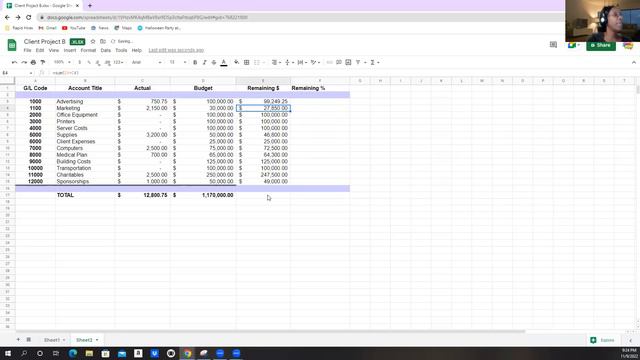This screenshot has width=640, height=360.
Task: Open the text wrapping dropdown
Action: (302, 62)
